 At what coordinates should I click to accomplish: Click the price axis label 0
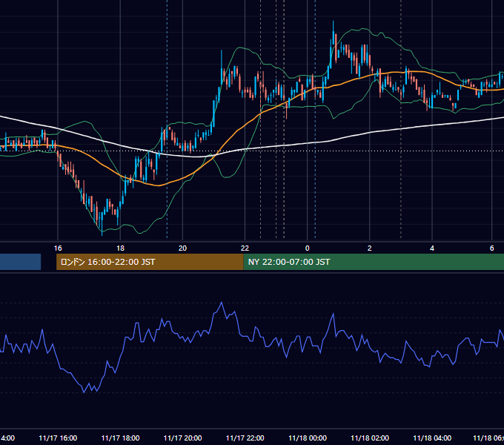[x=308, y=248]
